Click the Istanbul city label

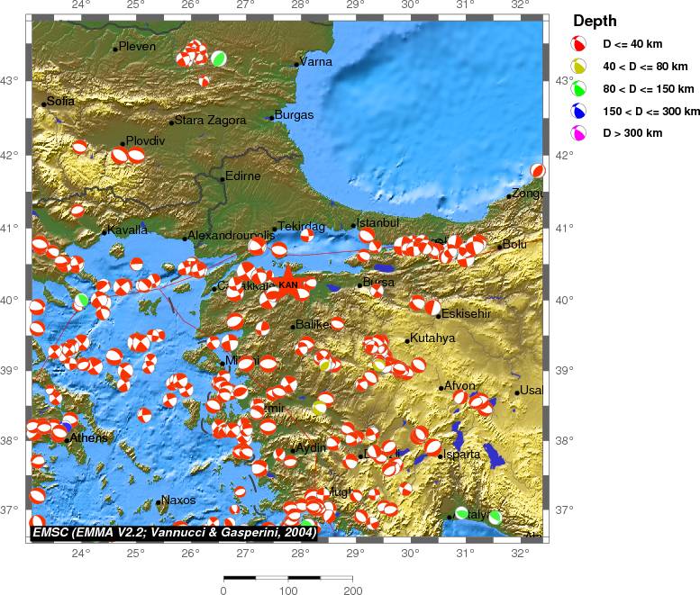378,222
